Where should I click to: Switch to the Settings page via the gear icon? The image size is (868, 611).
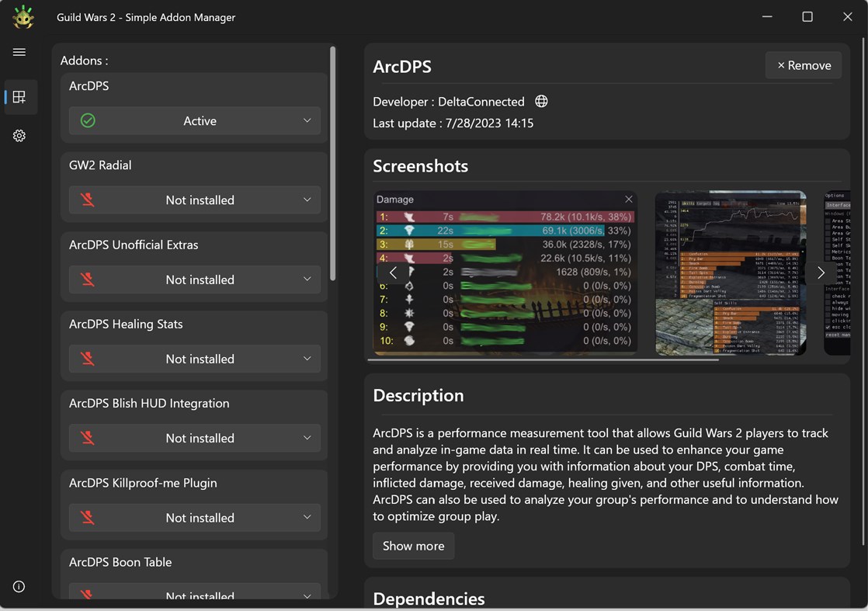click(19, 136)
